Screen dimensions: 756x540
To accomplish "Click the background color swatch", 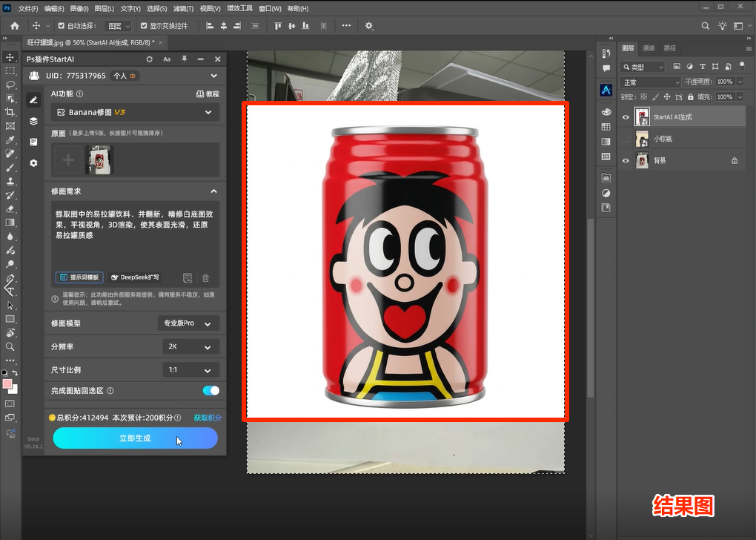I will (x=15, y=389).
